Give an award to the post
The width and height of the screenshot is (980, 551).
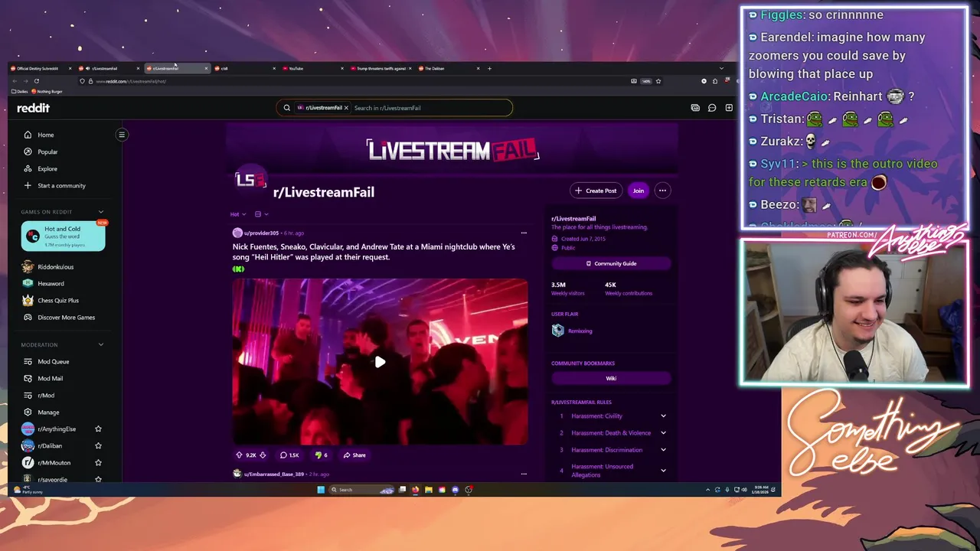[x=321, y=455]
